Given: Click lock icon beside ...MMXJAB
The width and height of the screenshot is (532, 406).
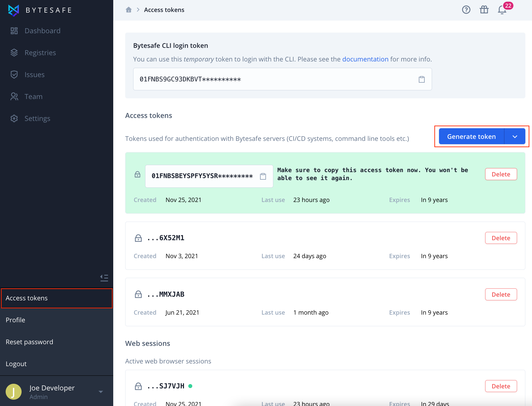Looking at the screenshot, I should tap(138, 294).
